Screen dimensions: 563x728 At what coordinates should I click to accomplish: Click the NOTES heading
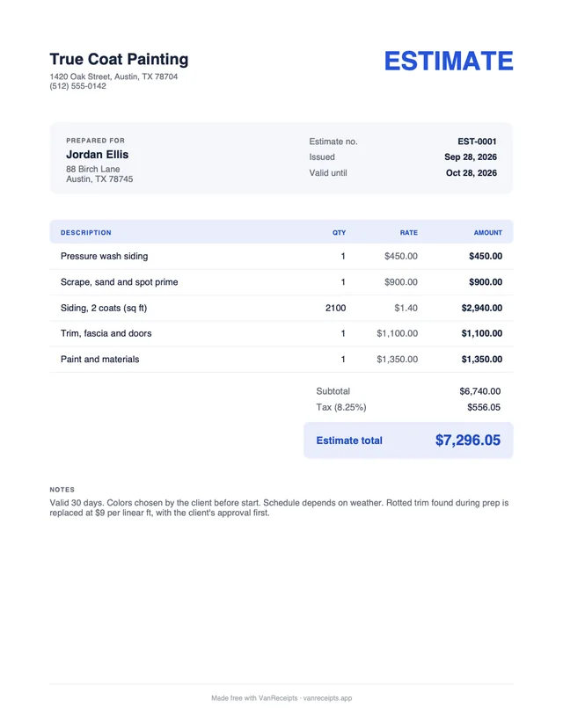tap(62, 490)
